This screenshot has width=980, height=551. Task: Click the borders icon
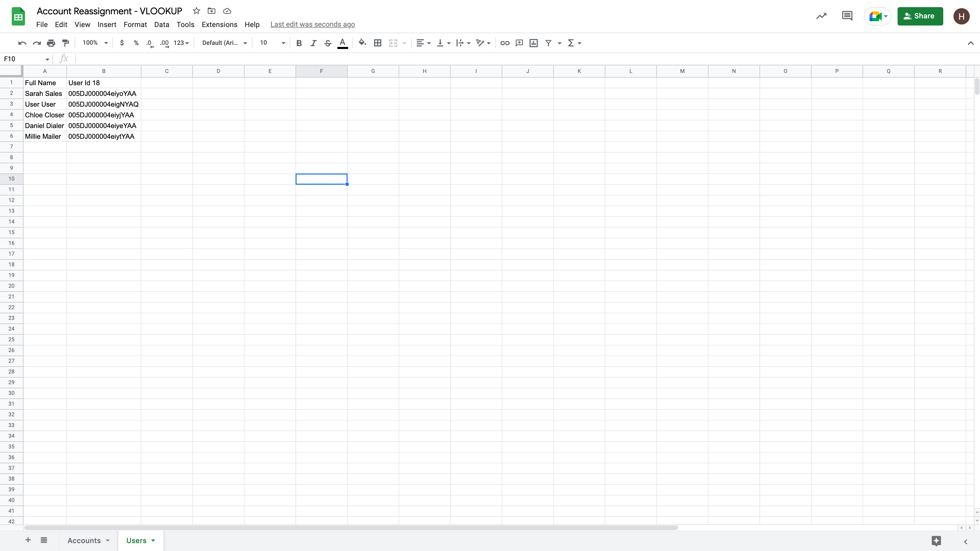pyautogui.click(x=377, y=43)
